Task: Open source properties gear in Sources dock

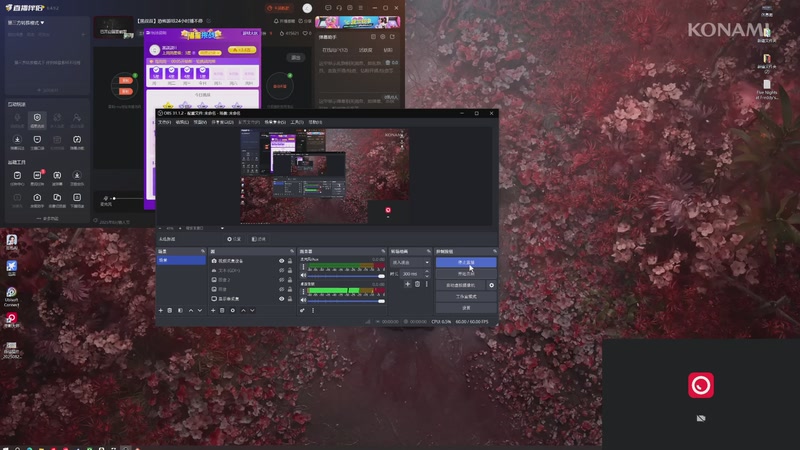Action: click(233, 310)
